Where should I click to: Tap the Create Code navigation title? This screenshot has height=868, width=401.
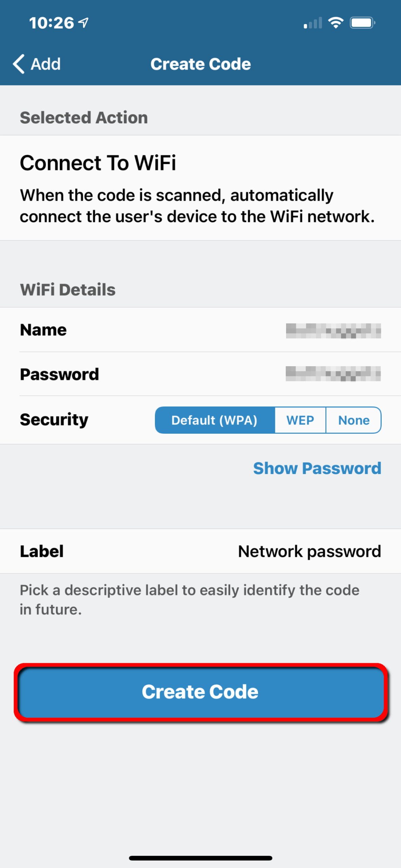(201, 64)
